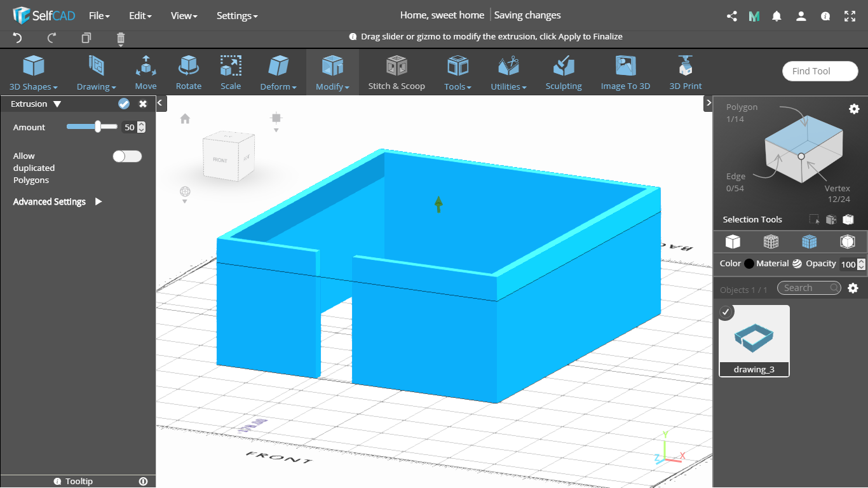Open the File menu
Screen dimensions: 868x488
(x=99, y=15)
